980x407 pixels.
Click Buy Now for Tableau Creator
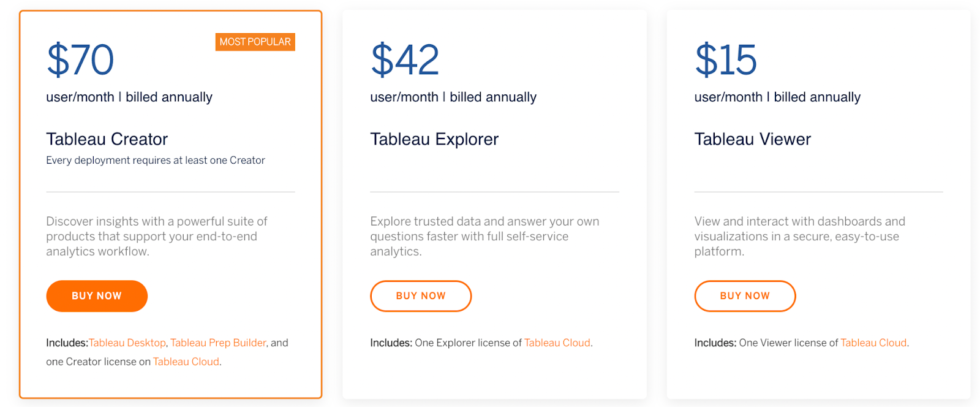pos(97,296)
